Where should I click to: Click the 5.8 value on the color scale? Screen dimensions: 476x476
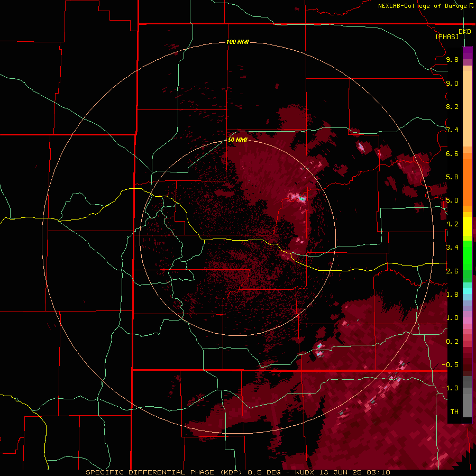point(452,177)
